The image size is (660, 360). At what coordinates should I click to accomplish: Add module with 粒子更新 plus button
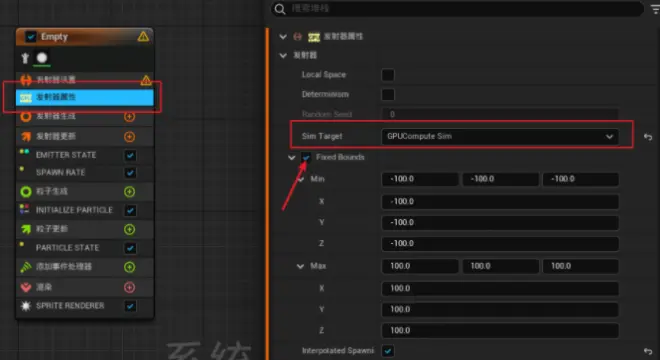(130, 229)
